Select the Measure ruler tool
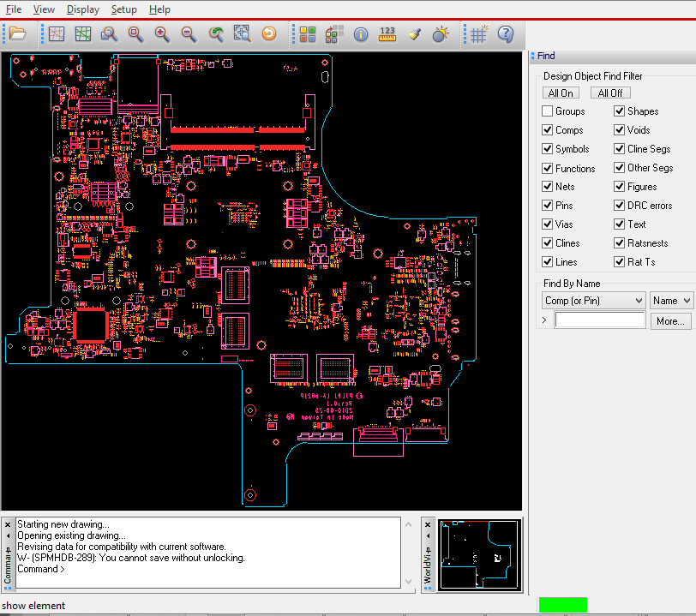This screenshot has width=696, height=616. 387,34
